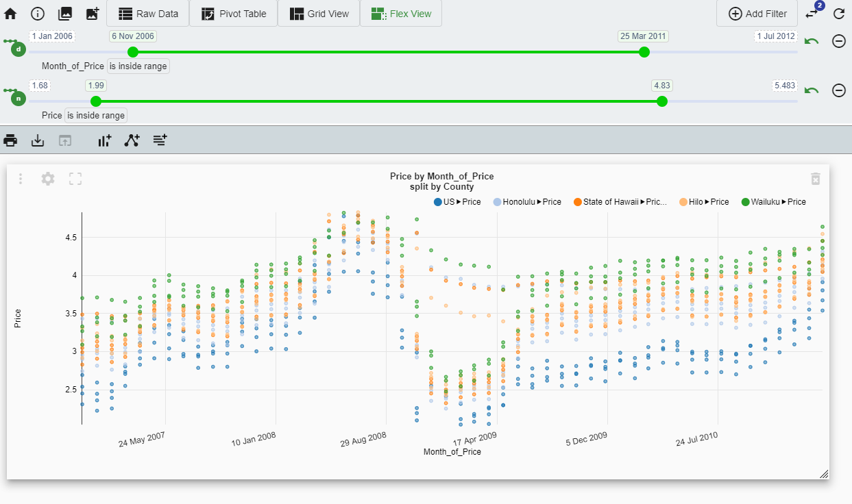
Task: Open the chart settings gear
Action: (48, 179)
